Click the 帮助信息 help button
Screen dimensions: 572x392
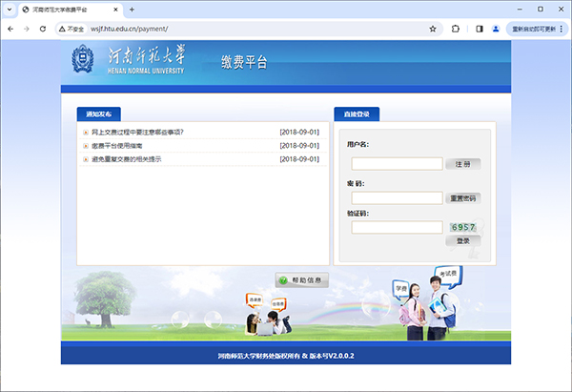point(301,279)
